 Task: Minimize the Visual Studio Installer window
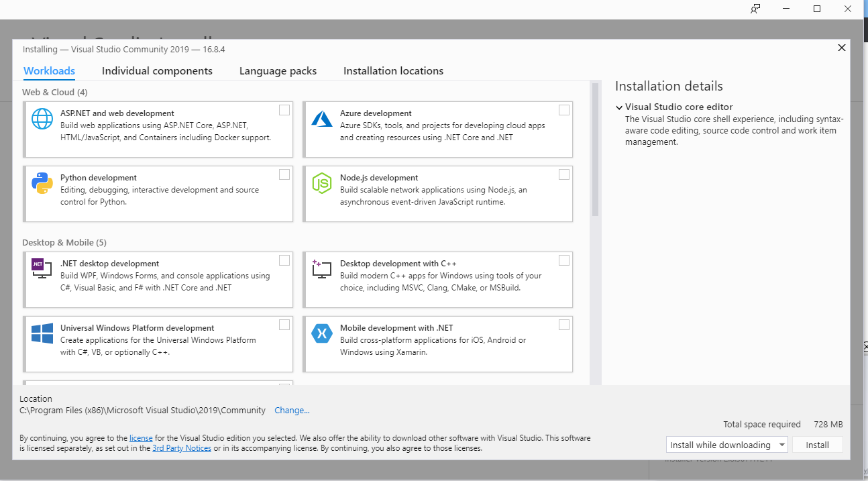786,9
